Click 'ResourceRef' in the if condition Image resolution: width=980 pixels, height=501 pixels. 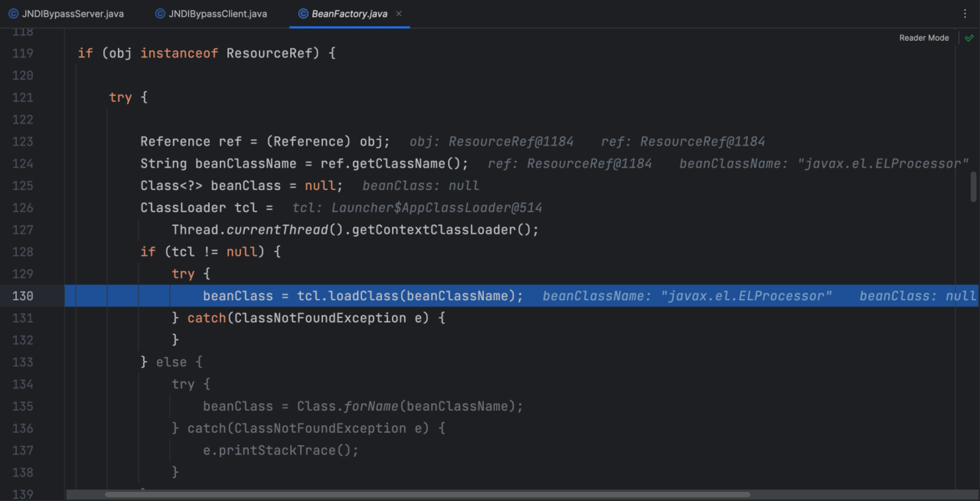(269, 53)
